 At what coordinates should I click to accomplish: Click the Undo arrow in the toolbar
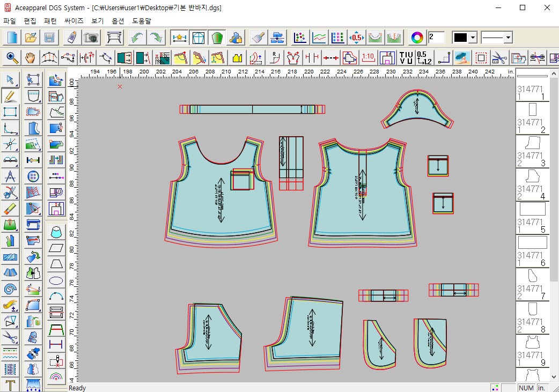pyautogui.click(x=136, y=37)
